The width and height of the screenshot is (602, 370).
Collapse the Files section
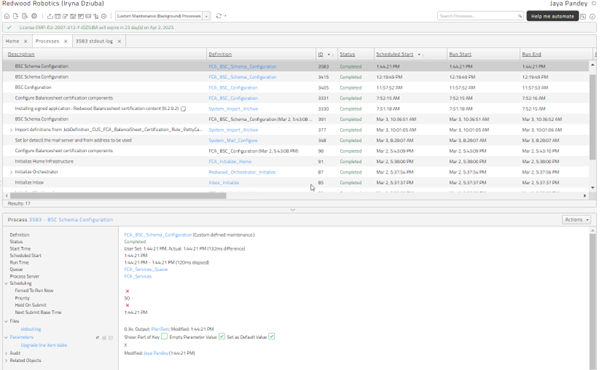[6, 321]
